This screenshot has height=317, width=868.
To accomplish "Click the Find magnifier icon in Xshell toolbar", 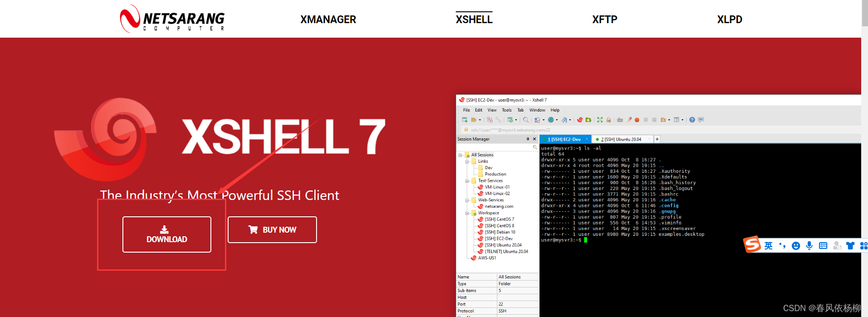I will click(x=526, y=120).
